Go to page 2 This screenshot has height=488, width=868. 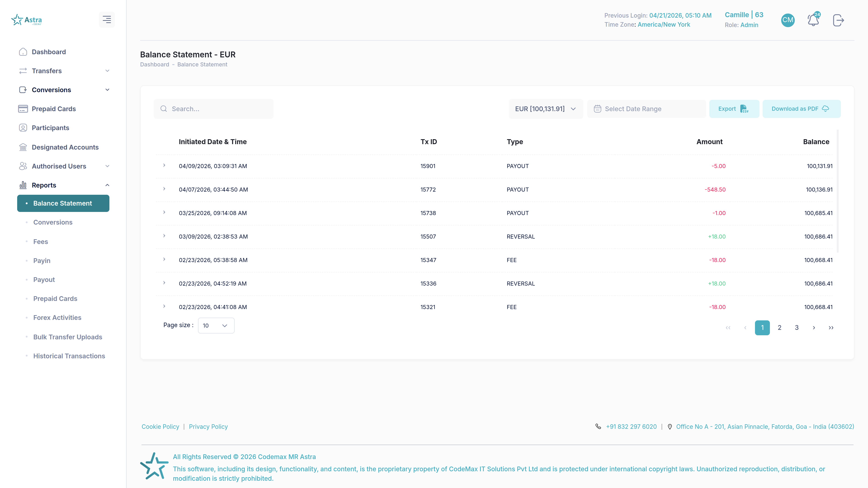click(779, 328)
